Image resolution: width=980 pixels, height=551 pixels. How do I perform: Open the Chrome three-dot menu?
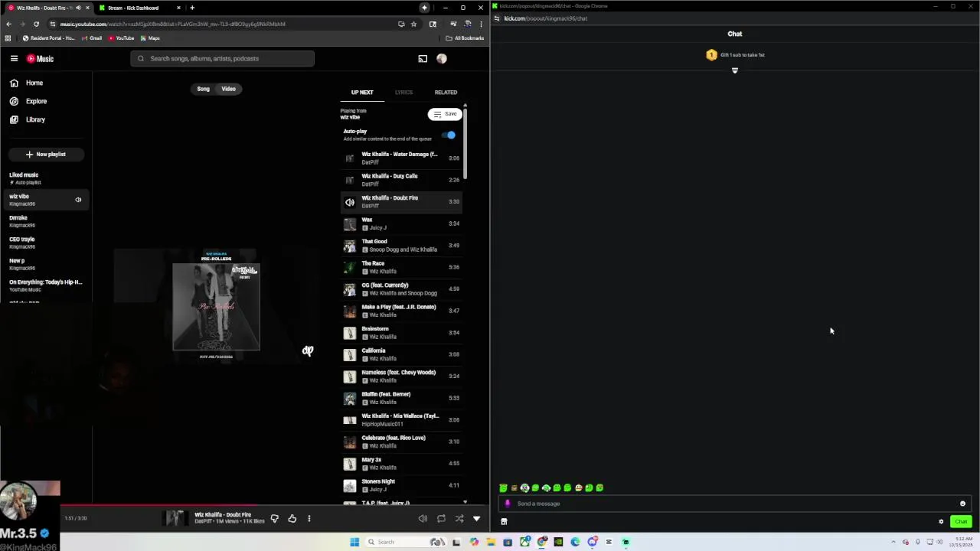481,24
